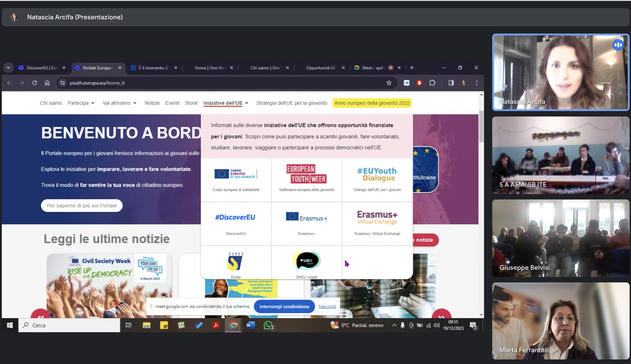Expand the Vai all'estero menu
The image size is (631, 364).
coord(120,103)
